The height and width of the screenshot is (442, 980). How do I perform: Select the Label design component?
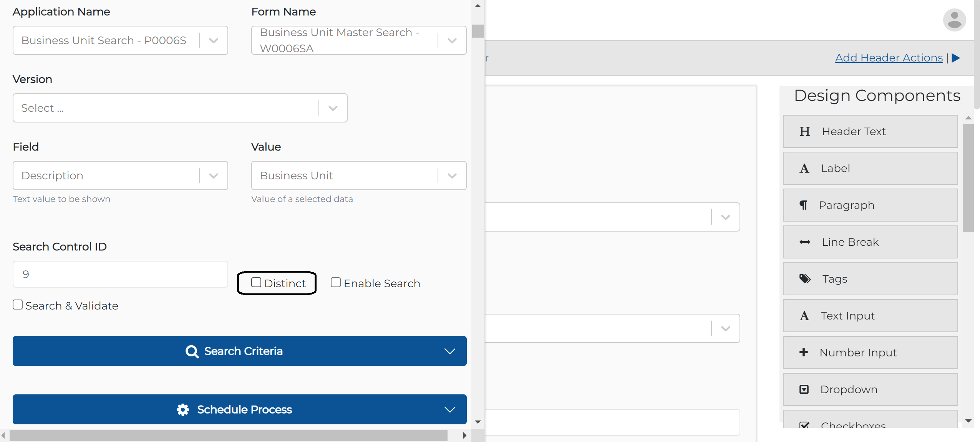tap(870, 168)
